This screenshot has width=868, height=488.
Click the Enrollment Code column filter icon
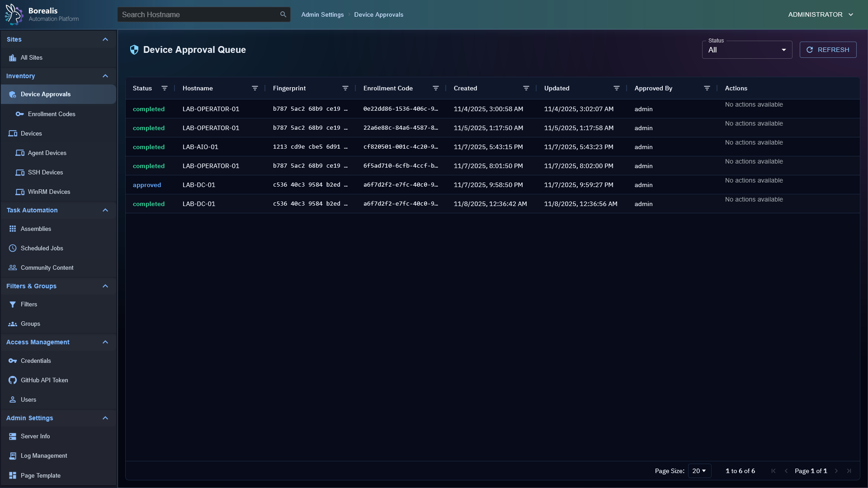[436, 88]
